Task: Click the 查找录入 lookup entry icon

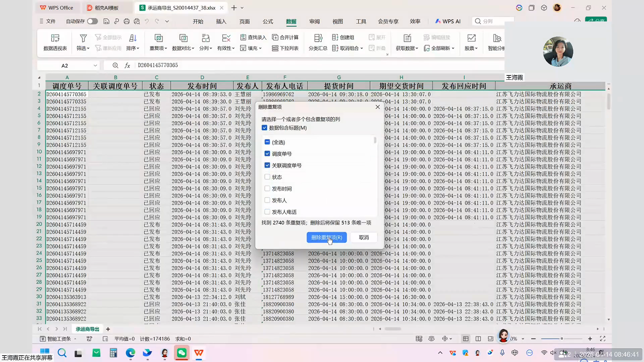Action: tap(244, 37)
